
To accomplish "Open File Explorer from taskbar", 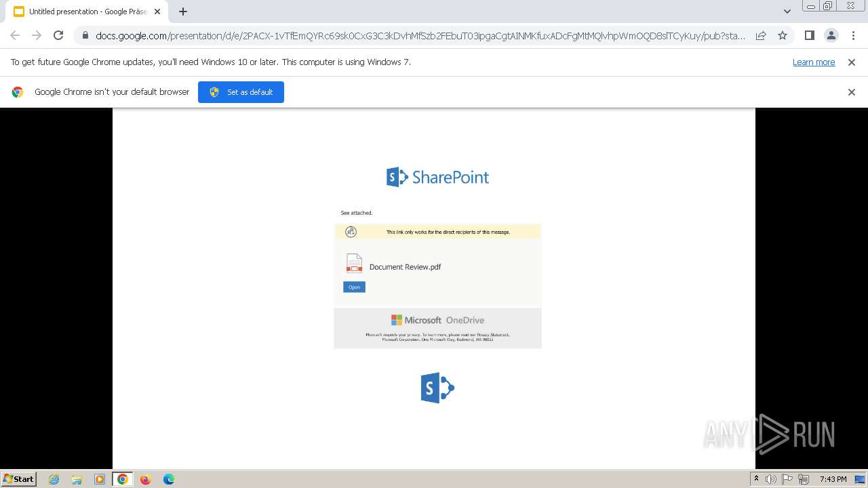I will (77, 479).
